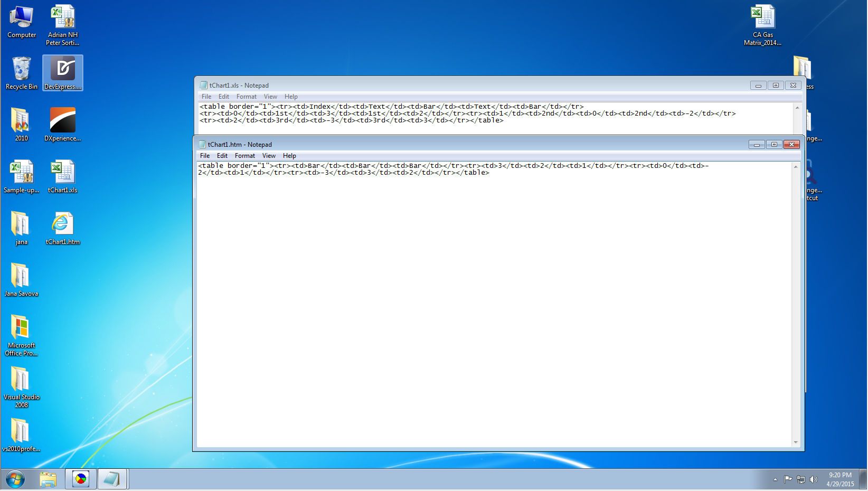The width and height of the screenshot is (868, 491).
Task: Select the Recycle Bin icon
Action: tap(22, 73)
